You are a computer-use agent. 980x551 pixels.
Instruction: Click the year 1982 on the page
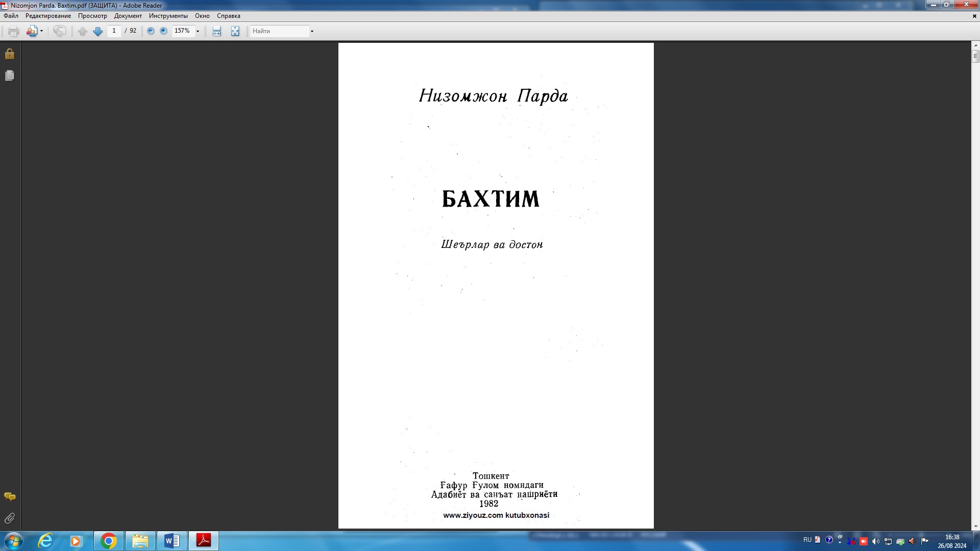click(488, 504)
